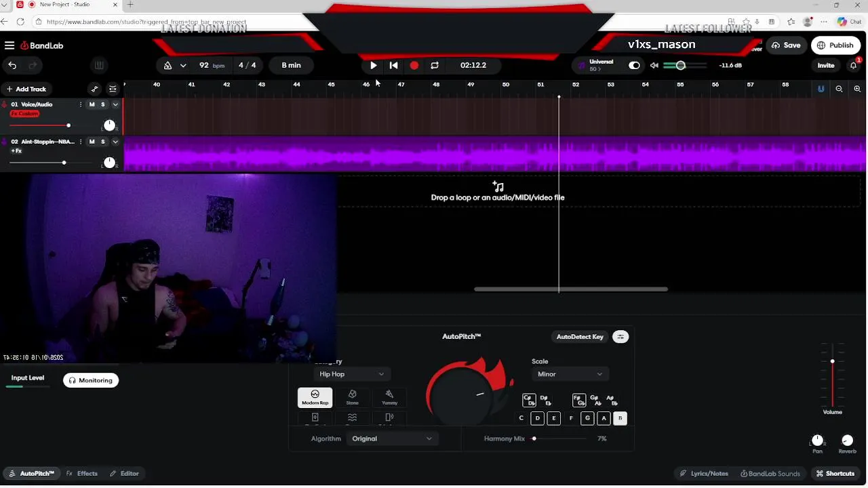Adjust the Harmony Mix slider

[x=559, y=439]
